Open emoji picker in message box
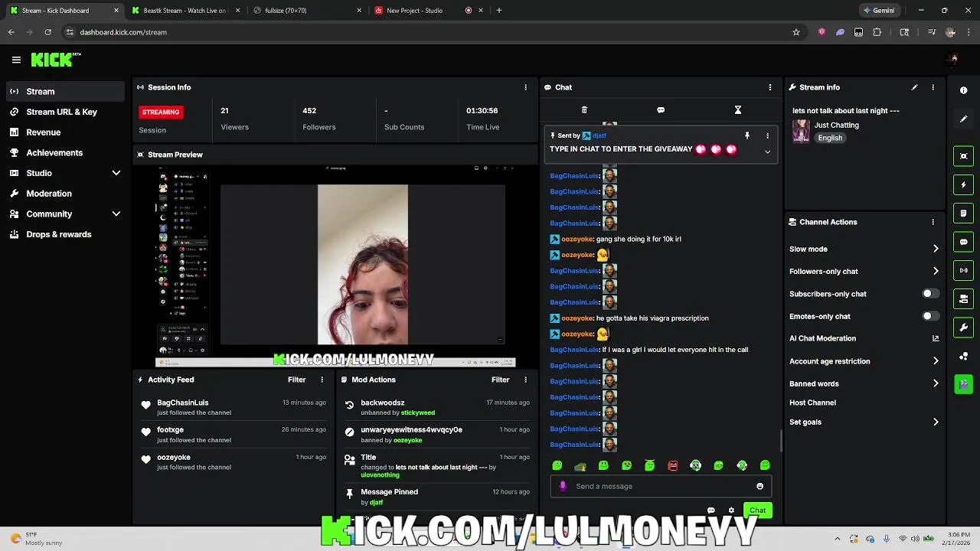Image resolution: width=980 pixels, height=551 pixels. (x=759, y=486)
